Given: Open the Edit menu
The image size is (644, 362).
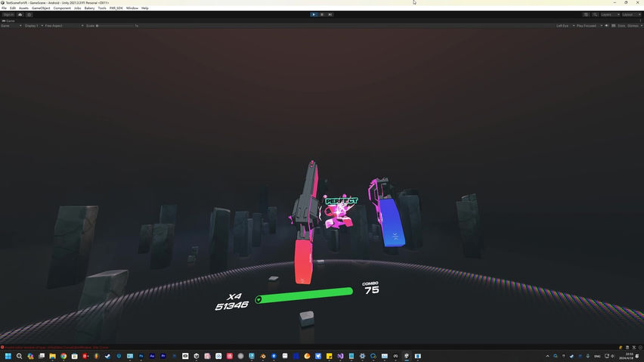Looking at the screenshot, I should tap(13, 8).
